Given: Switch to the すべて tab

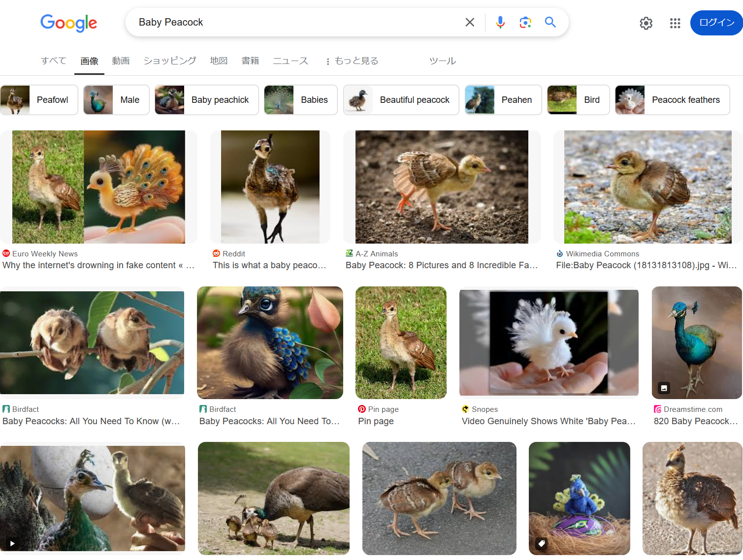Looking at the screenshot, I should coord(54,61).
